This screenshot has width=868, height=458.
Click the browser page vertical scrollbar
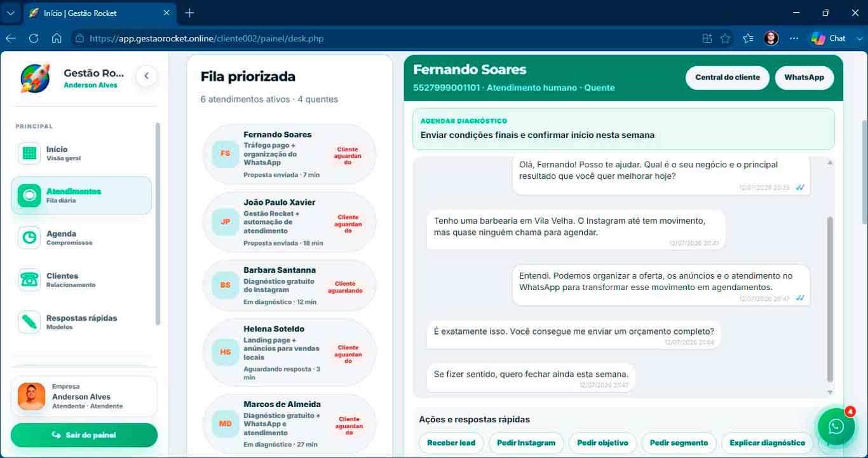(x=864, y=172)
